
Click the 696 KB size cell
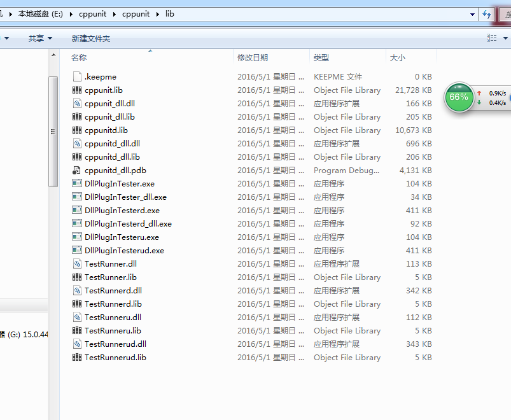[419, 143]
